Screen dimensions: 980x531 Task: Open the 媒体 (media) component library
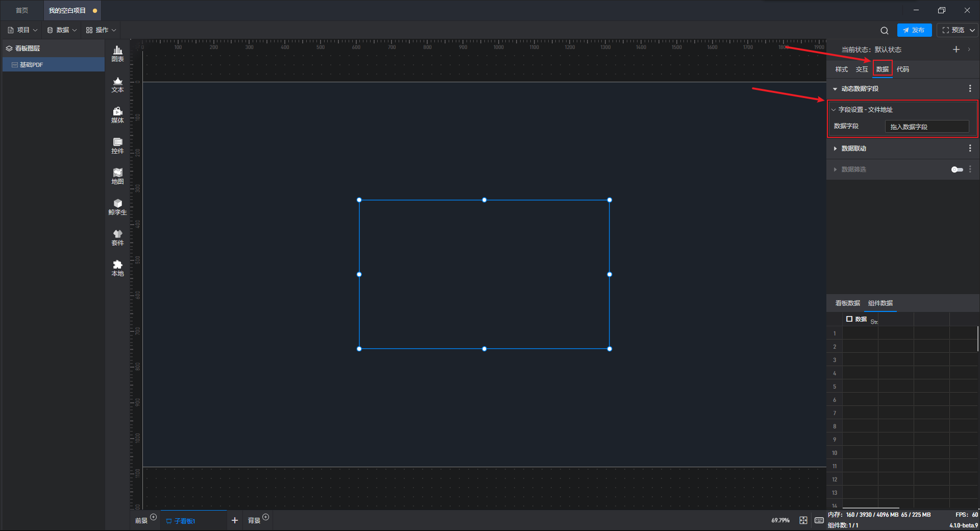click(x=117, y=115)
